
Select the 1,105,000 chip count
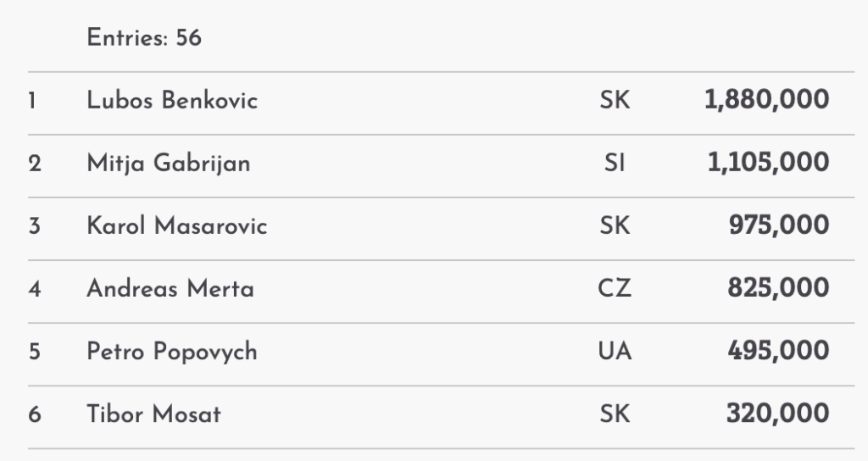click(768, 164)
